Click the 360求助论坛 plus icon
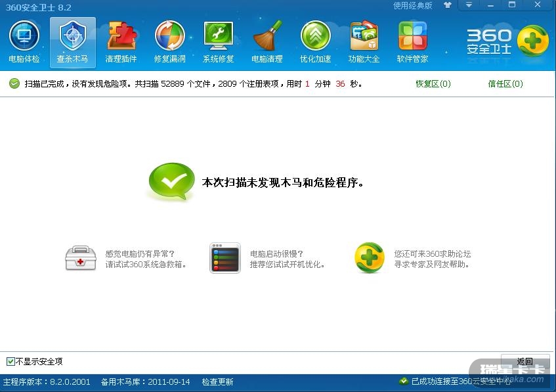 pyautogui.click(x=369, y=257)
